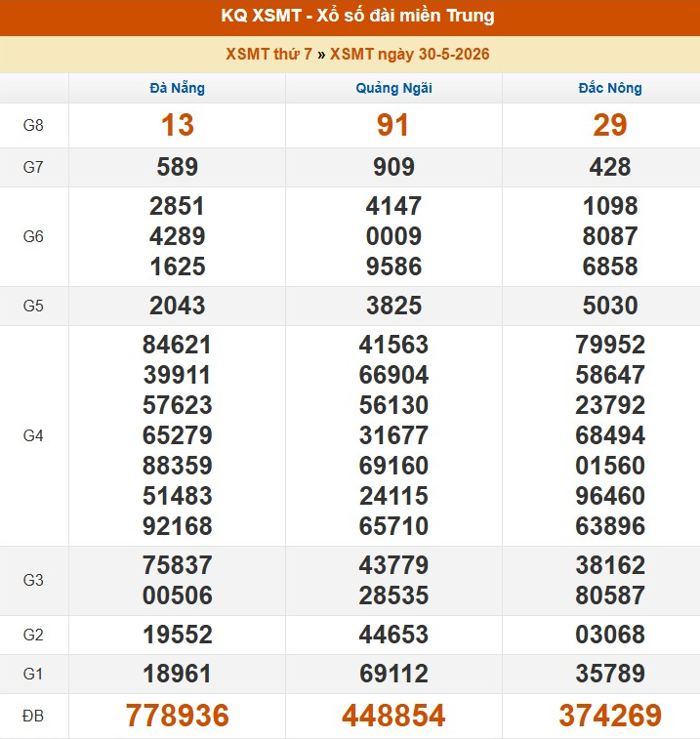Click the KQ XSMT header title
The width and height of the screenshot is (700, 739).
[x=357, y=16]
